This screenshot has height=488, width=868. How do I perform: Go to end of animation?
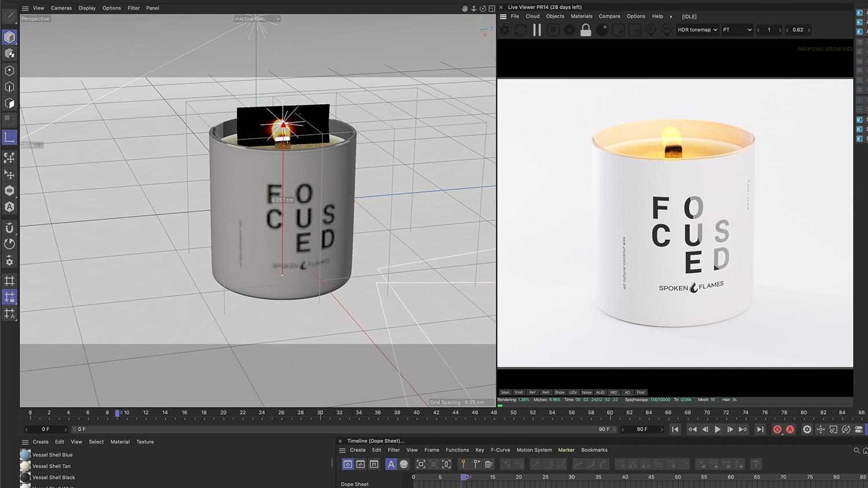(x=760, y=430)
